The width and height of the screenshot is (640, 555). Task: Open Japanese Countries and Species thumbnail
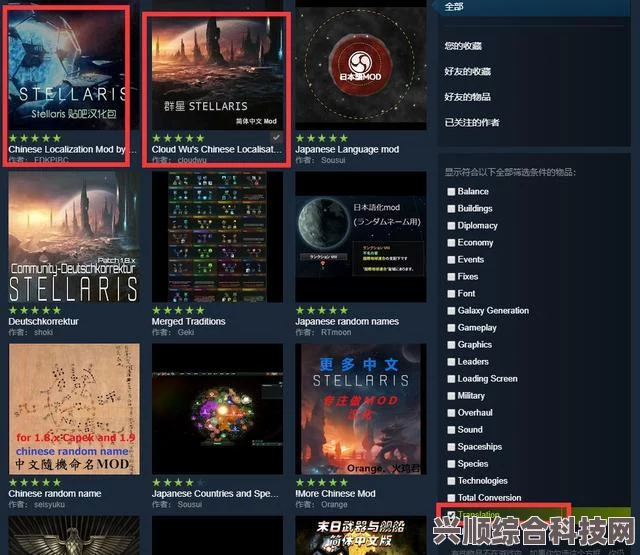(x=217, y=409)
